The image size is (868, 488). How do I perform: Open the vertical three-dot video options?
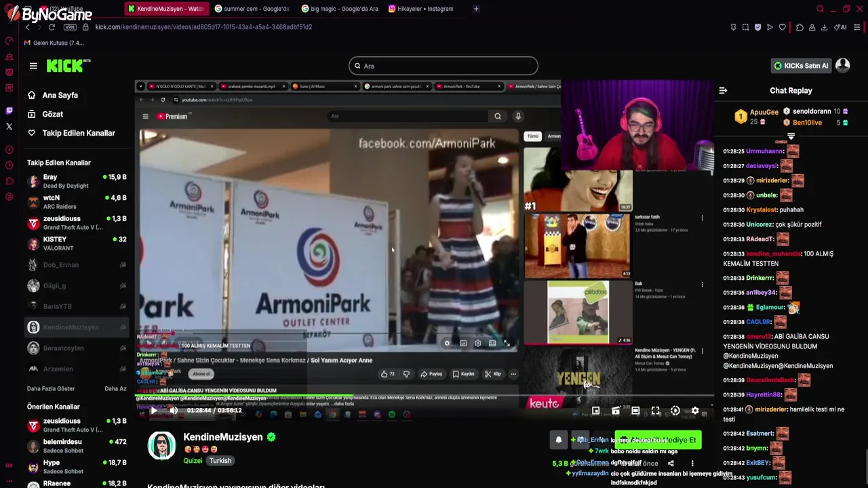pos(692,464)
